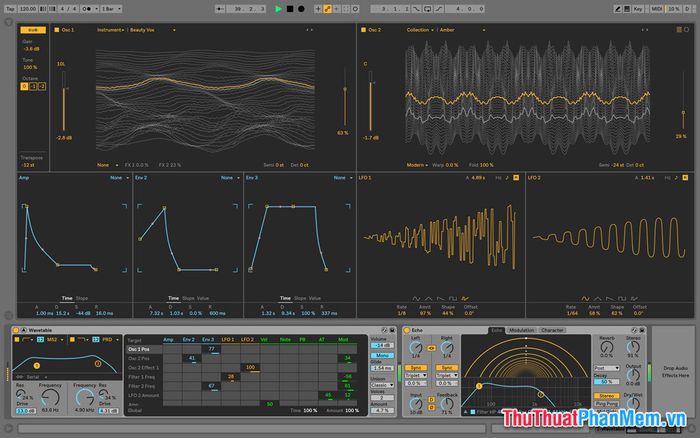Toggle the pencil draw mode icon
This screenshot has height=438, width=700.
[x=617, y=8]
